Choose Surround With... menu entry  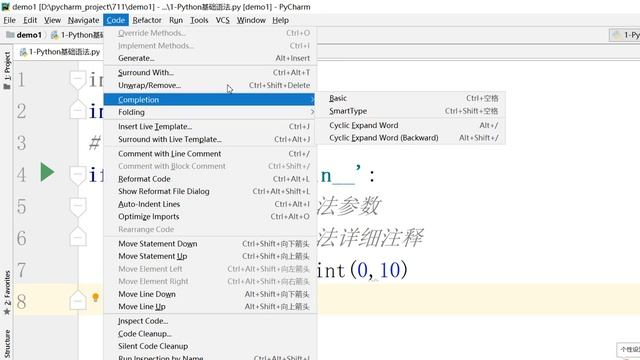[x=210, y=73]
